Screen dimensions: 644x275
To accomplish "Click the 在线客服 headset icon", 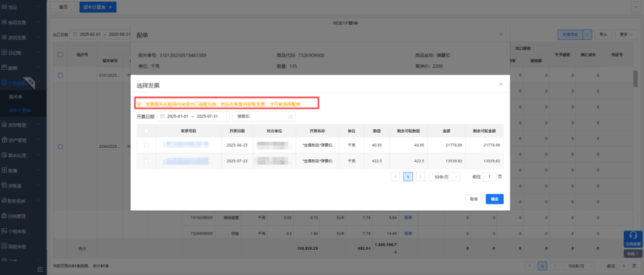I will tap(633, 237).
